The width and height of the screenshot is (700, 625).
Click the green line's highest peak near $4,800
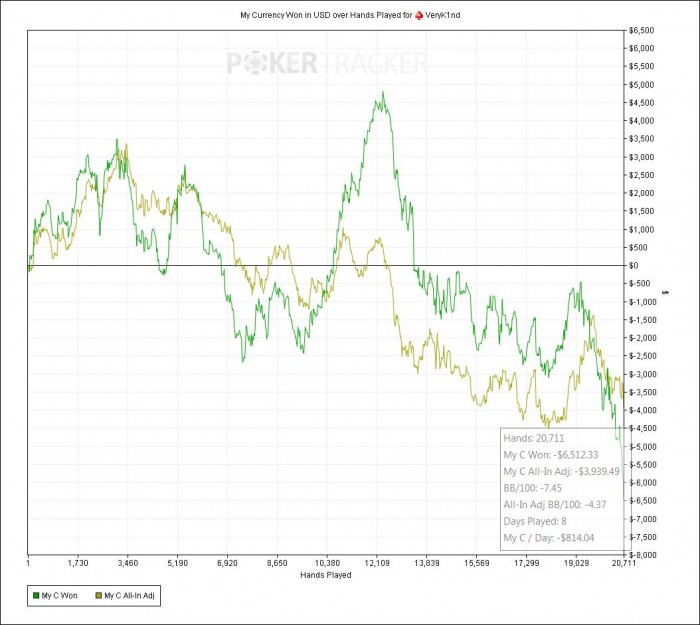[383, 92]
